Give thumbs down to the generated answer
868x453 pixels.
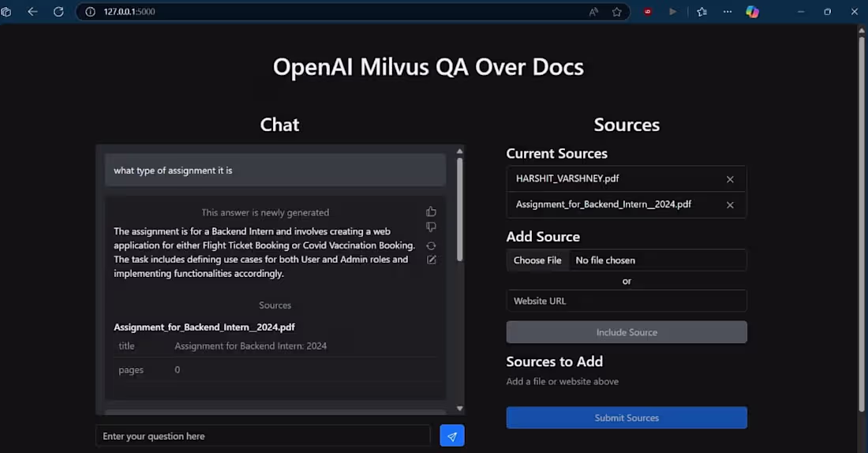click(x=431, y=226)
